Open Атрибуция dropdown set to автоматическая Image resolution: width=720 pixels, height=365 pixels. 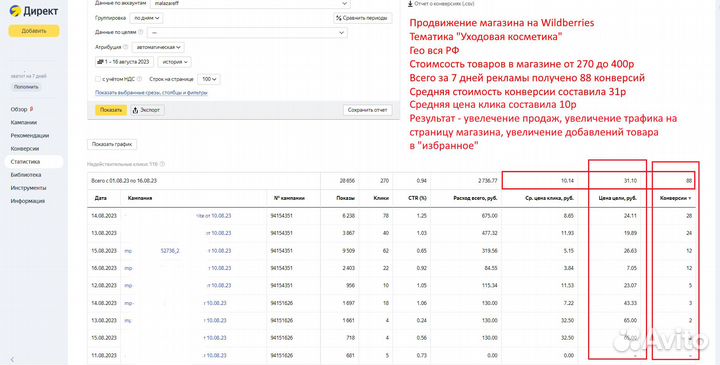pyautogui.click(x=158, y=47)
